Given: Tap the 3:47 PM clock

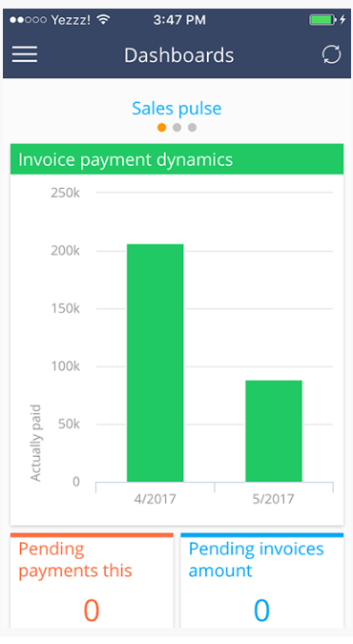Looking at the screenshot, I should (179, 20).
